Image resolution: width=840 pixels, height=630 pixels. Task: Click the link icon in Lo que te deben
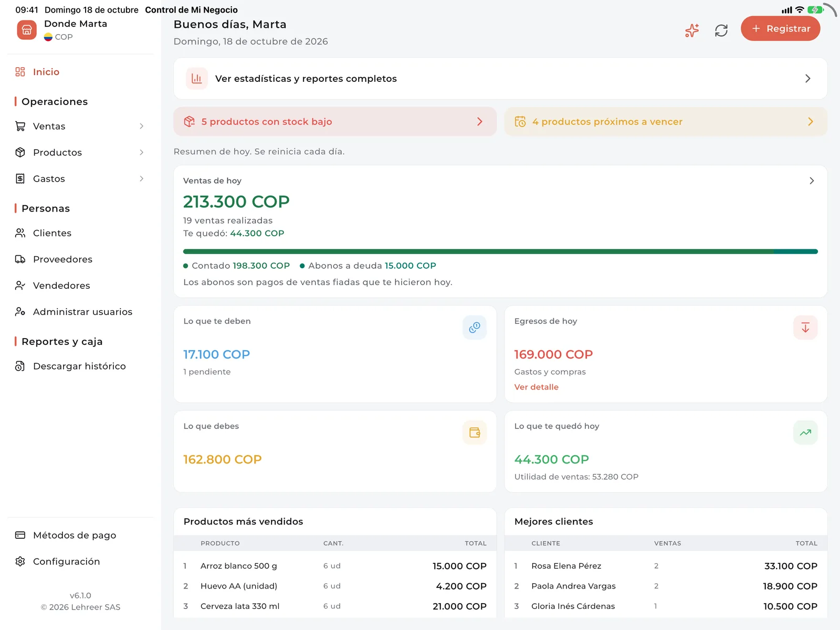pos(475,327)
